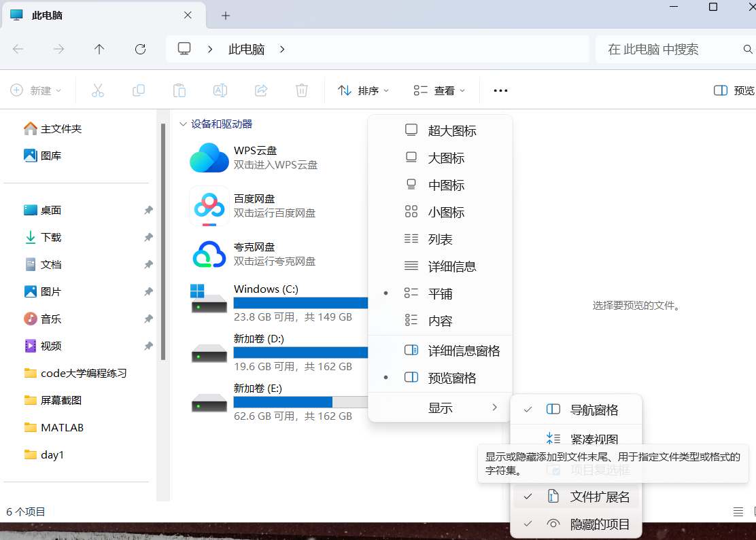The width and height of the screenshot is (756, 540).
Task: Refresh the current view
Action: tap(140, 49)
